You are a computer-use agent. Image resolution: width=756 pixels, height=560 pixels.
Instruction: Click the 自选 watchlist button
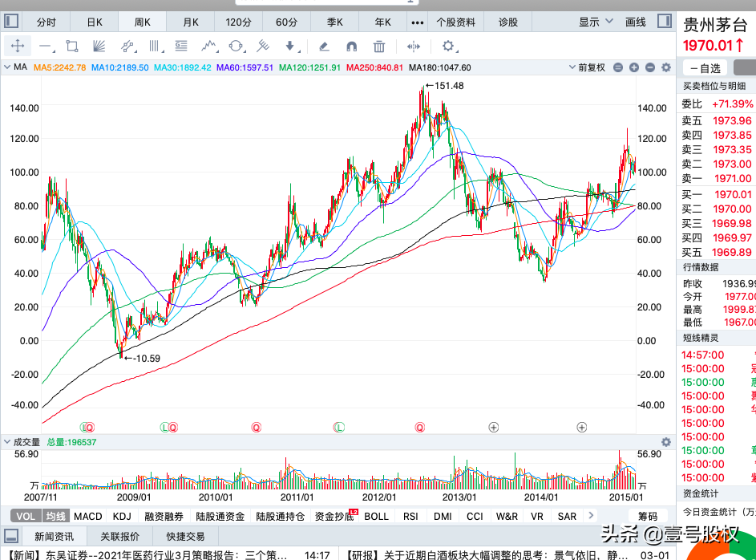click(x=705, y=68)
